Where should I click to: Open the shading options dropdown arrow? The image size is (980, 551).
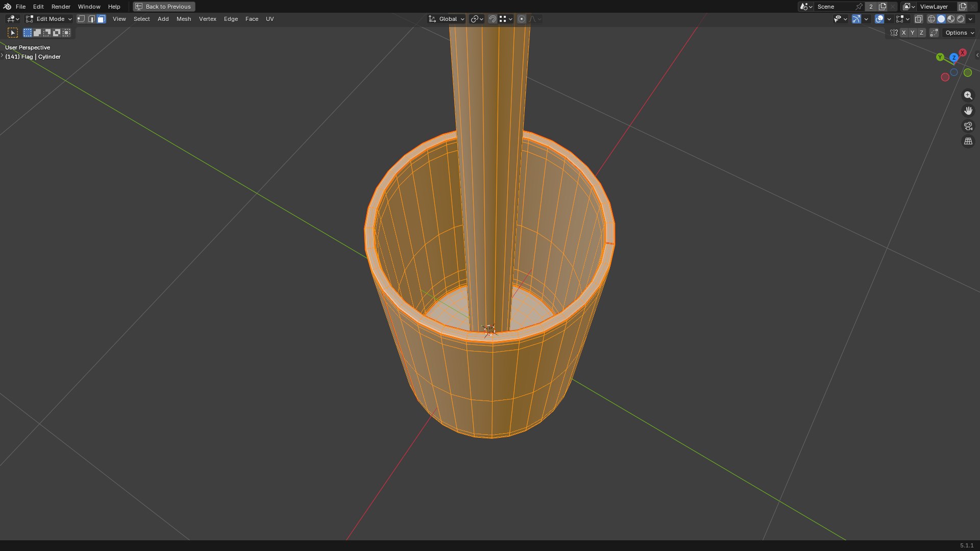[970, 19]
